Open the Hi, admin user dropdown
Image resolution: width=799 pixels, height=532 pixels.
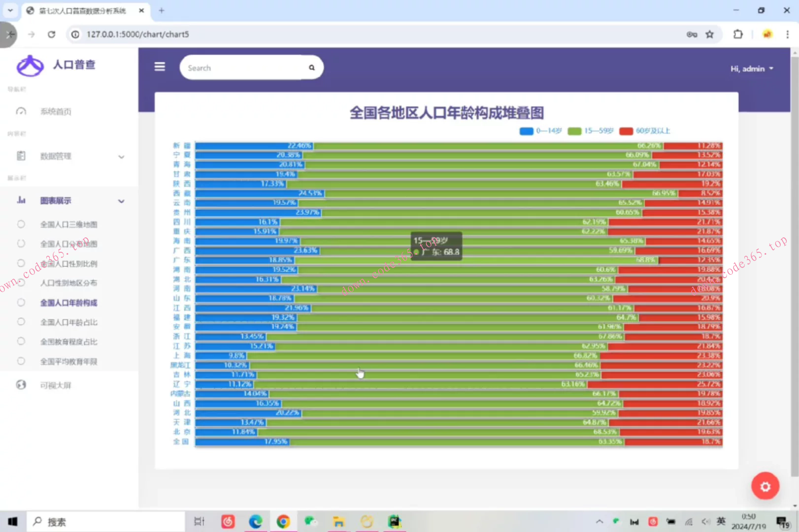coord(752,69)
